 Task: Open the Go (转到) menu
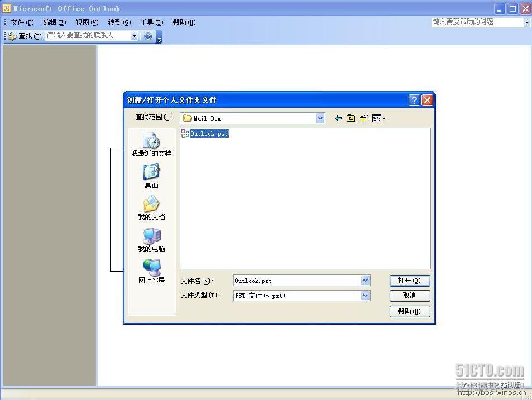(119, 22)
